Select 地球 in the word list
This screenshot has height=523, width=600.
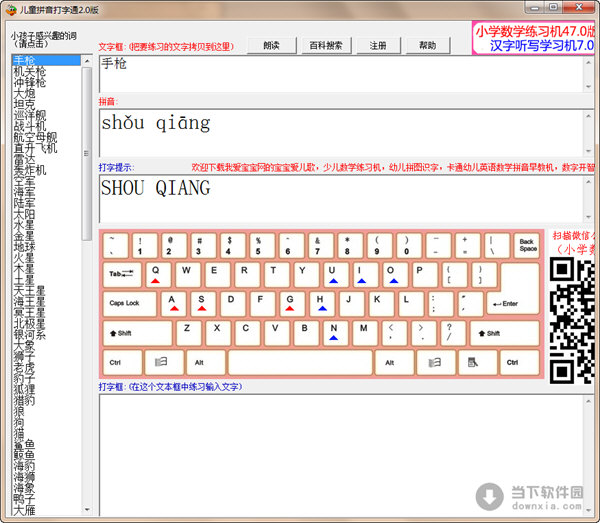pyautogui.click(x=46, y=246)
